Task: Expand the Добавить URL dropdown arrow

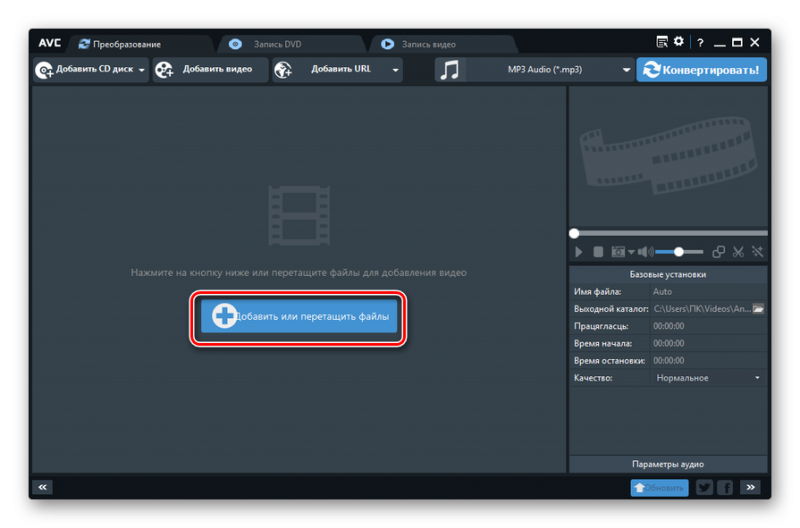Action: pos(396,70)
